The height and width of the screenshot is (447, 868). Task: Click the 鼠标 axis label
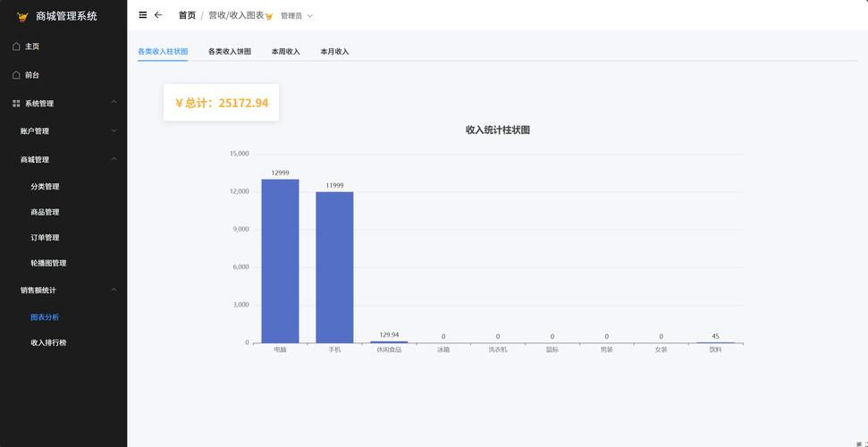[x=552, y=350]
